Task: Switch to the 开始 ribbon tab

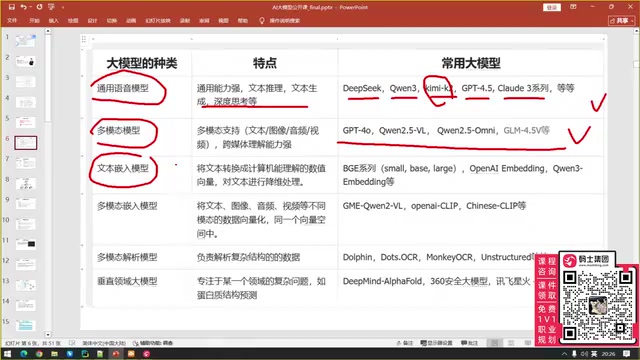Action: [x=34, y=20]
